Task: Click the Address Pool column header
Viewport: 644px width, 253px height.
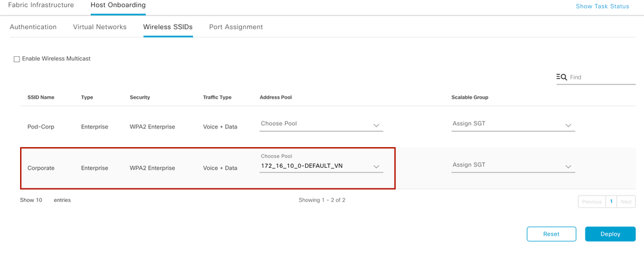Action: tap(276, 97)
